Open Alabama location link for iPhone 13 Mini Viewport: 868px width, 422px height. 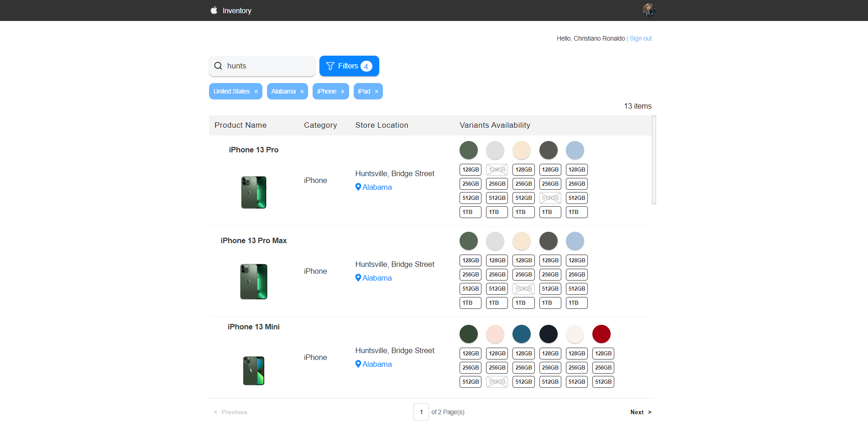[x=376, y=364]
